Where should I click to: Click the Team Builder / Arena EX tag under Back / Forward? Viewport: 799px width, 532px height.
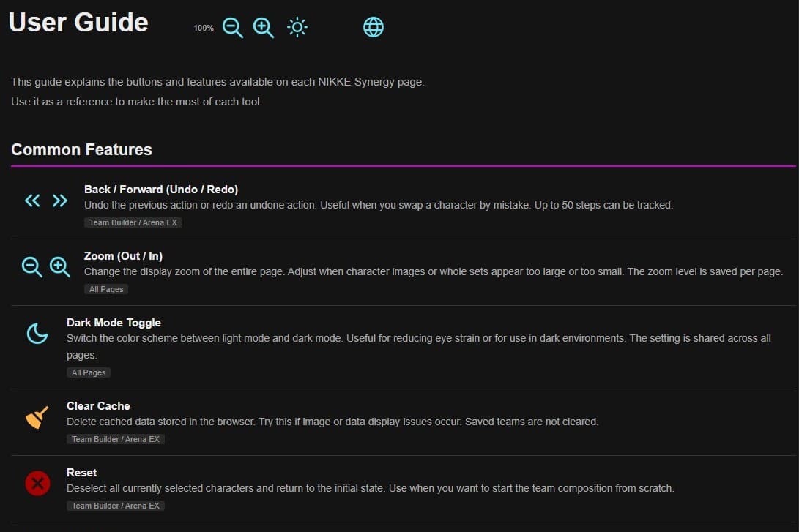pos(133,222)
